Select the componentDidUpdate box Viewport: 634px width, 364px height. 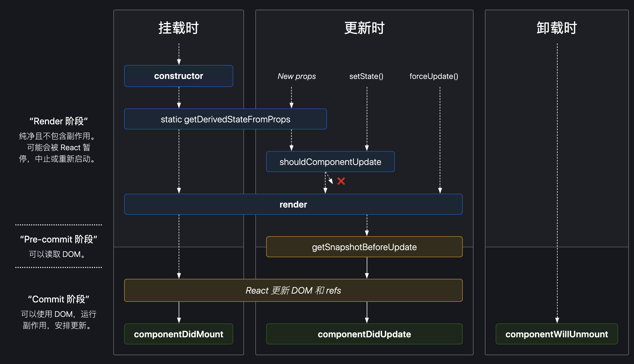pos(364,334)
